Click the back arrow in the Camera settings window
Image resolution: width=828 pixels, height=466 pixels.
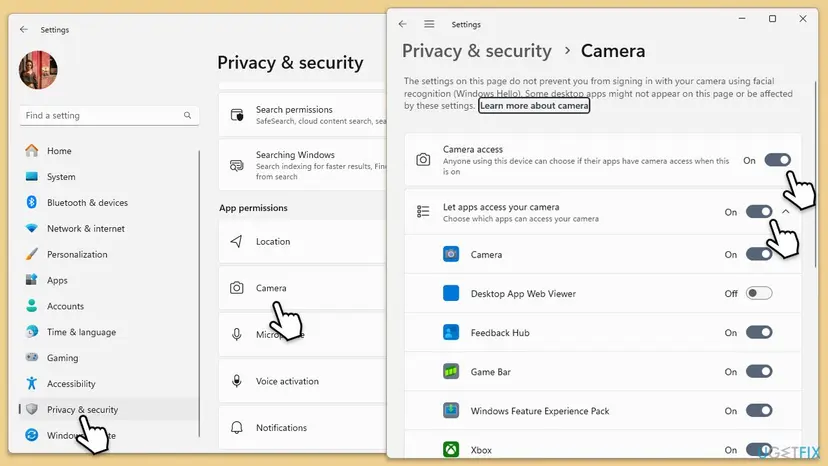403,24
